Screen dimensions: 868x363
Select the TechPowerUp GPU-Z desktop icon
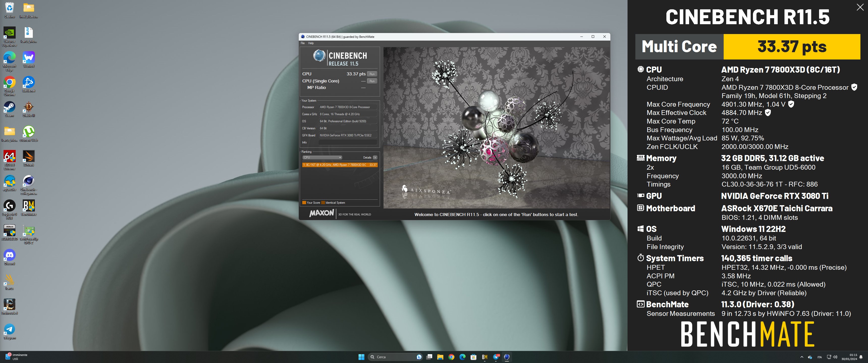click(29, 234)
